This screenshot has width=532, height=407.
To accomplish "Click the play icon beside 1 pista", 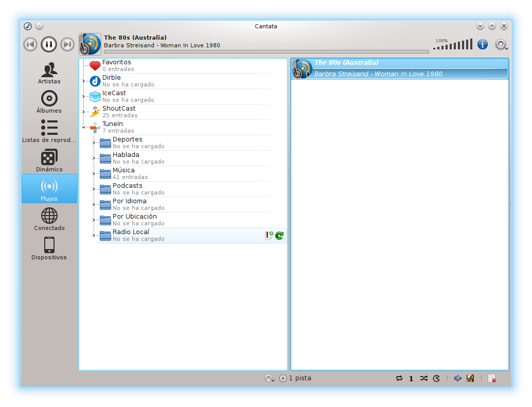I will [283, 378].
